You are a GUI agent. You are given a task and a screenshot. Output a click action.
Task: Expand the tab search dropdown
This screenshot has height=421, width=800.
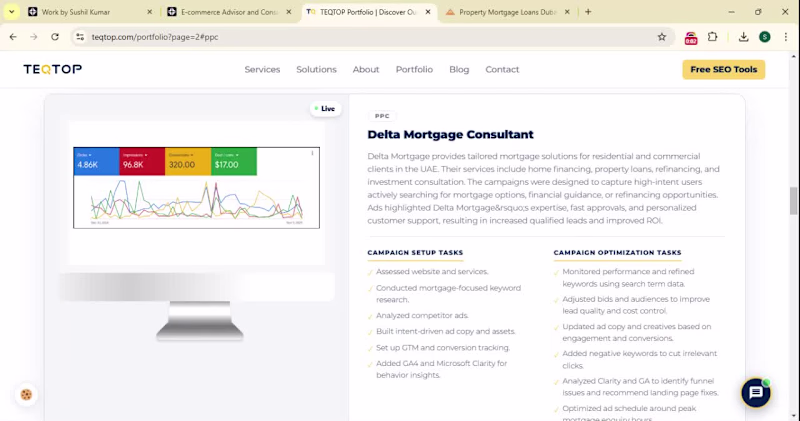coord(11,12)
